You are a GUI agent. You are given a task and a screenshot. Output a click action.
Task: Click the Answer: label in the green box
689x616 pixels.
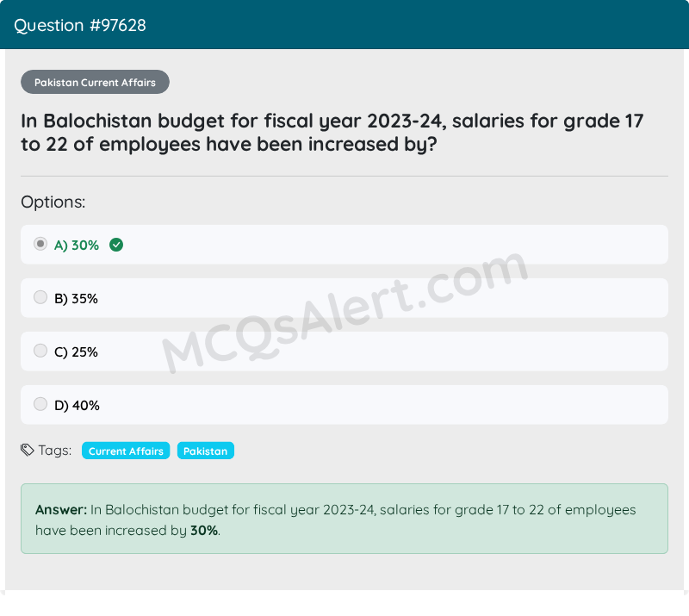pyautogui.click(x=59, y=509)
